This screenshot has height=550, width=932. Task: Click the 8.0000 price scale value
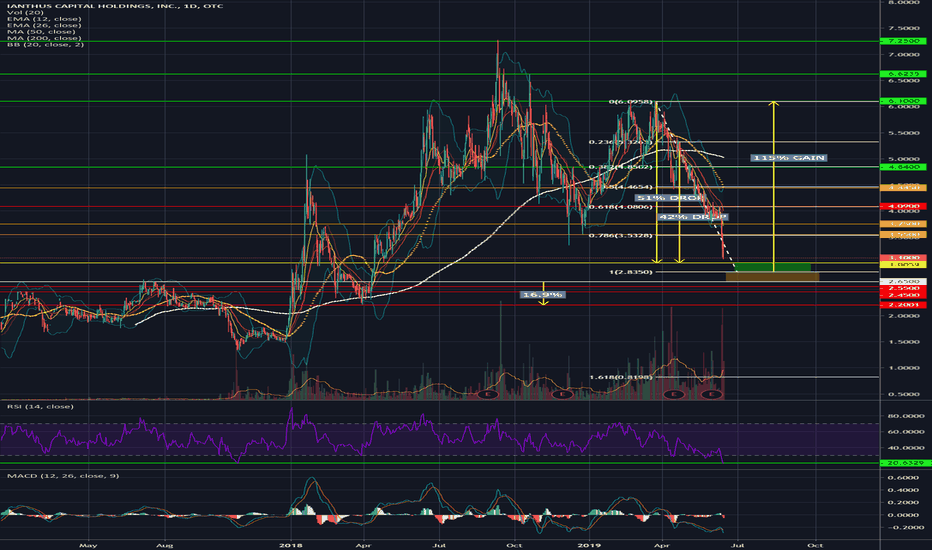coord(904,3)
